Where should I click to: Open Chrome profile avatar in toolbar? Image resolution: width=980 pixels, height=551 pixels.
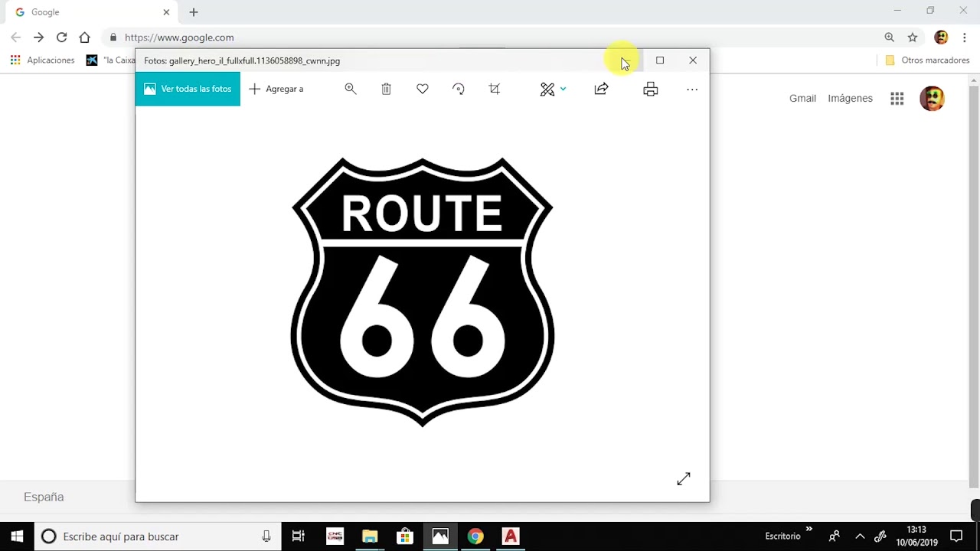[x=942, y=37]
